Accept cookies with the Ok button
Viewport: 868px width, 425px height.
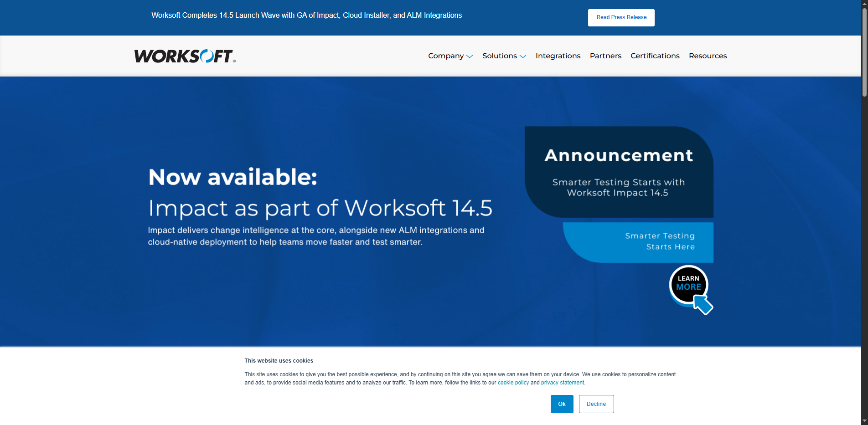point(562,404)
